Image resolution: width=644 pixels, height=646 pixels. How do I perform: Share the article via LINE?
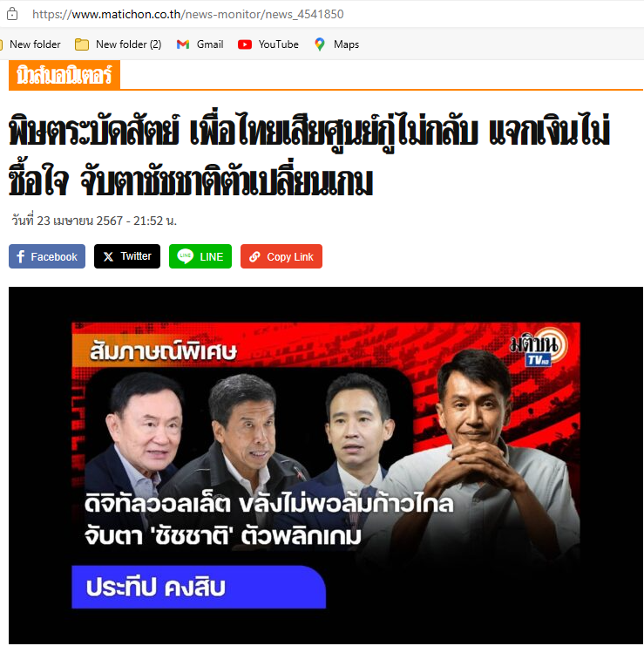(x=200, y=256)
